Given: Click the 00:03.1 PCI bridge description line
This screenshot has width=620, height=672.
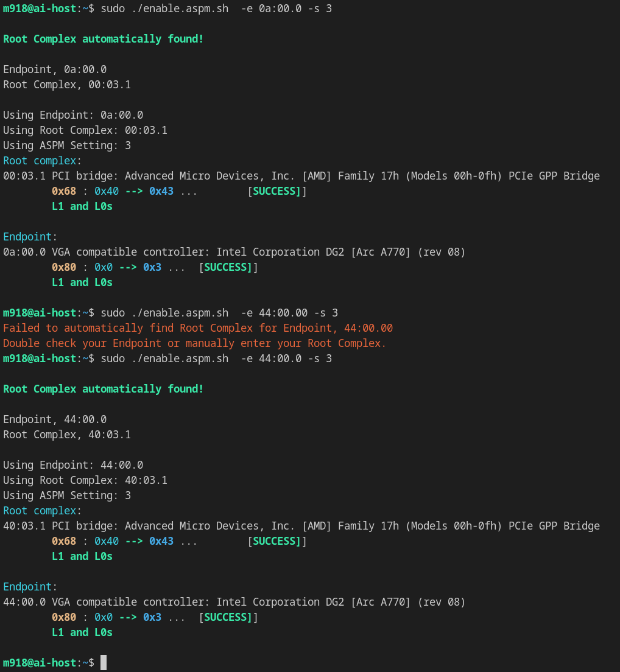Looking at the screenshot, I should pyautogui.click(x=301, y=176).
